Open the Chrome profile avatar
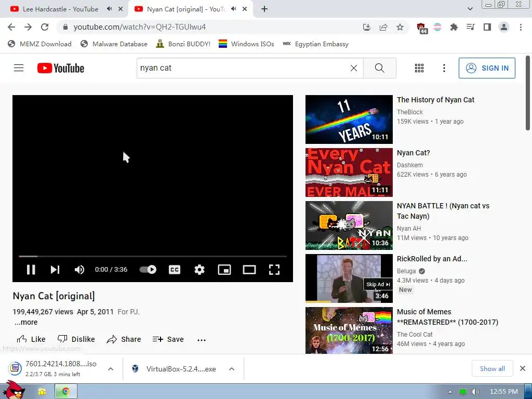Screen dimensions: 532x399 point(504,27)
